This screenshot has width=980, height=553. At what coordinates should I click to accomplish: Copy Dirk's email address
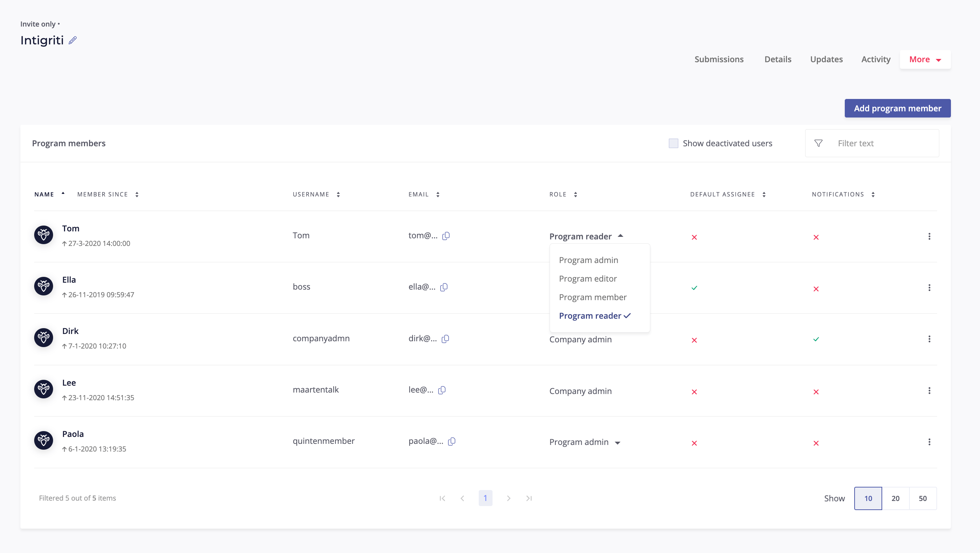(446, 339)
